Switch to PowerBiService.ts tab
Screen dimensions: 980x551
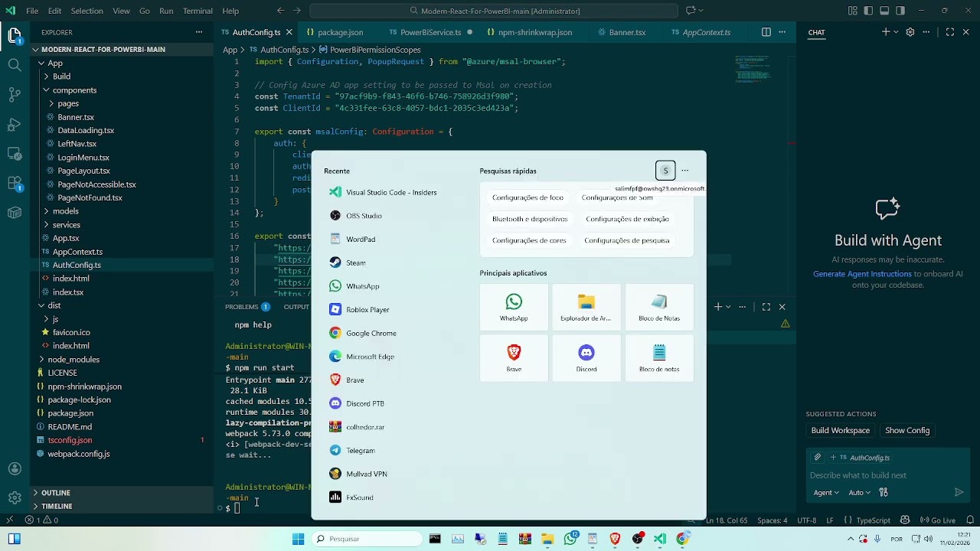point(430,32)
